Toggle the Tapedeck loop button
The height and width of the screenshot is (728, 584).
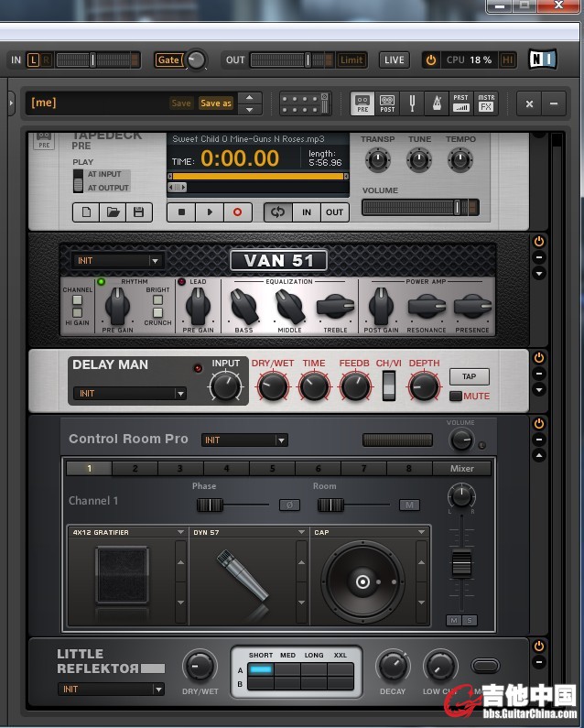point(277,212)
